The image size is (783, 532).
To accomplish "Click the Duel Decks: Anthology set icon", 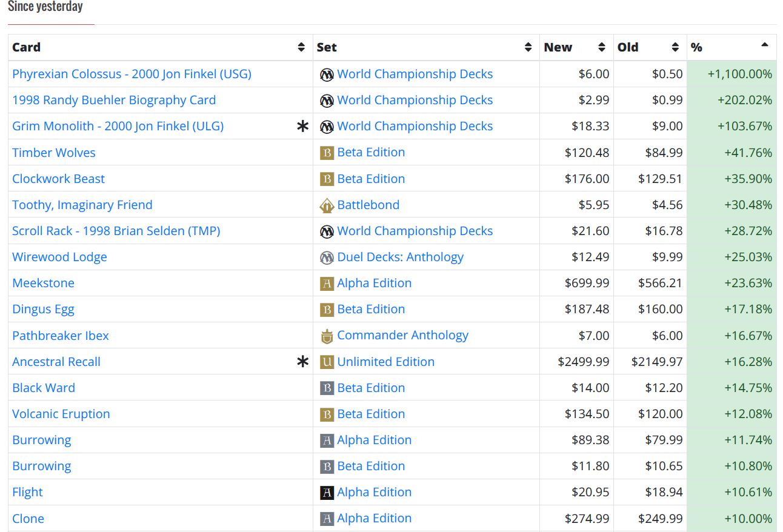I will [327, 258].
